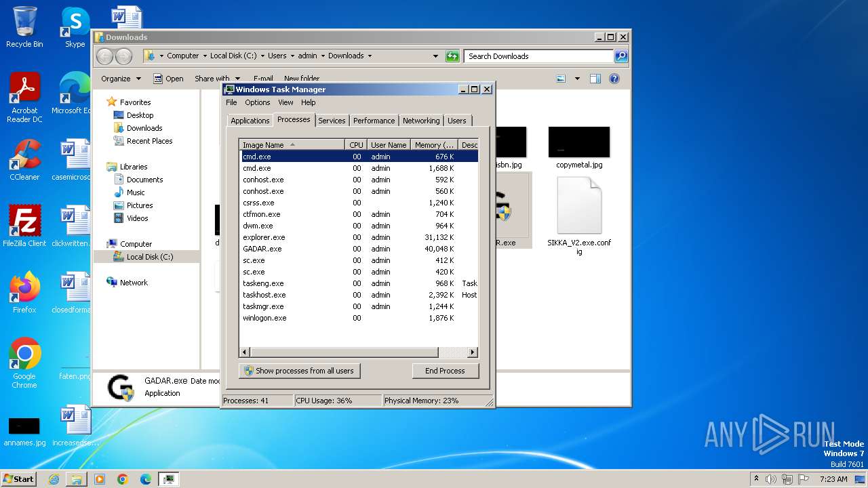Switch to the Services tab

click(332, 121)
